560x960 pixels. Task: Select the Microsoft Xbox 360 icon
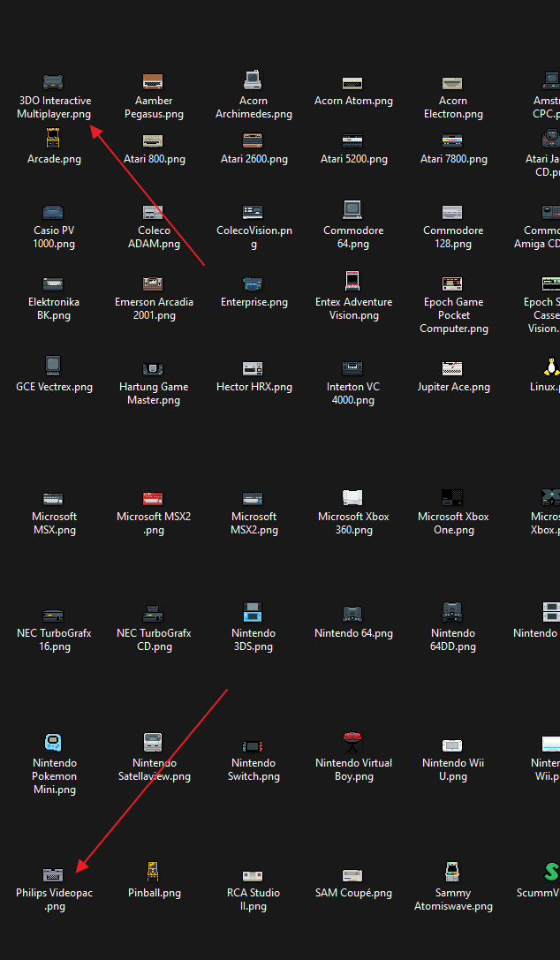(352, 497)
